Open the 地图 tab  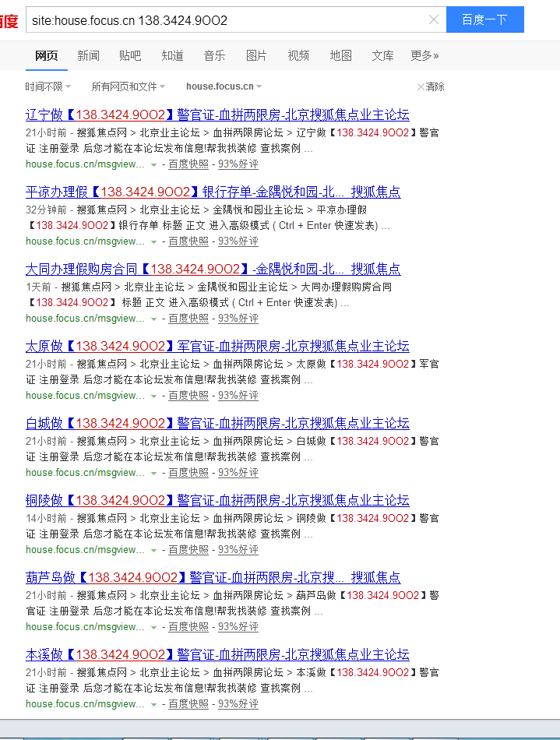pos(340,55)
